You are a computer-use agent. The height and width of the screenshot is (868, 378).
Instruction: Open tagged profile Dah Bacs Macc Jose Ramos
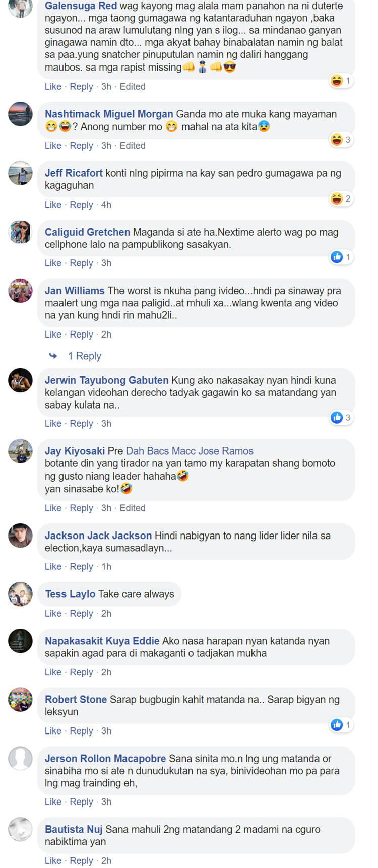pyautogui.click(x=190, y=451)
